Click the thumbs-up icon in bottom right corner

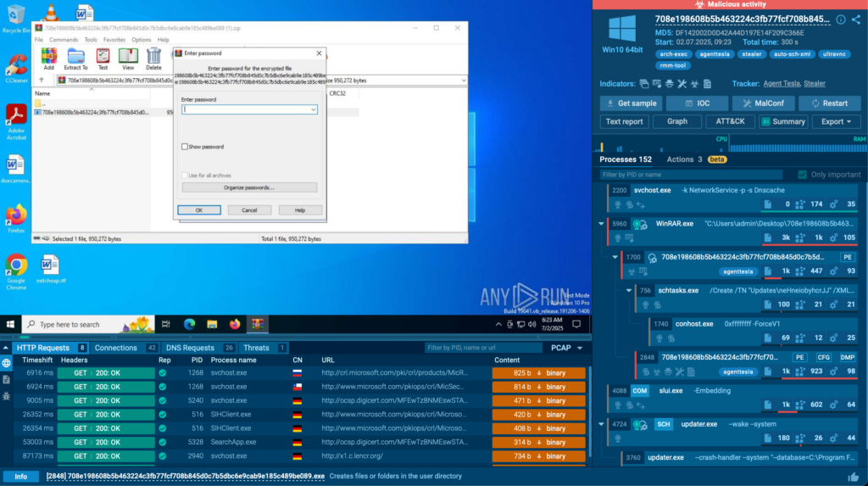tap(853, 477)
